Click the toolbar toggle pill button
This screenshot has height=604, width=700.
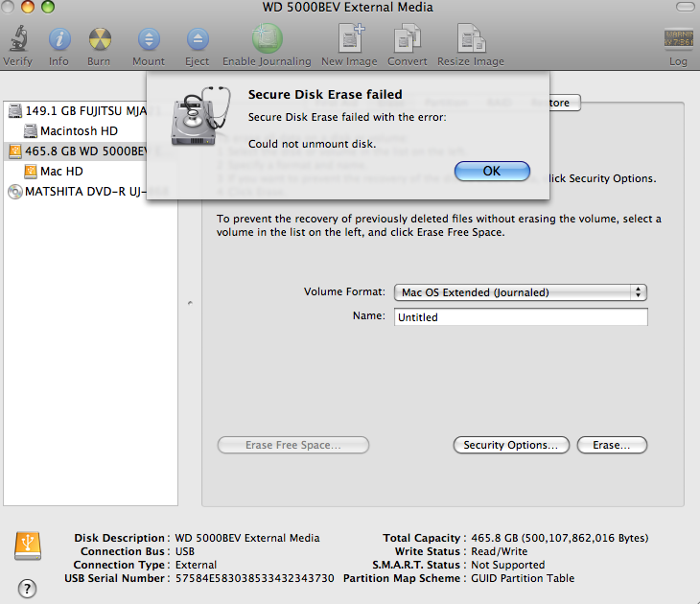(x=685, y=7)
